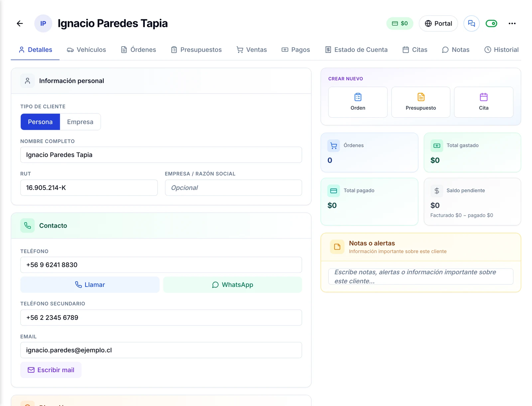This screenshot has width=532, height=406.
Task: Focus the RUT input field
Action: click(x=89, y=188)
